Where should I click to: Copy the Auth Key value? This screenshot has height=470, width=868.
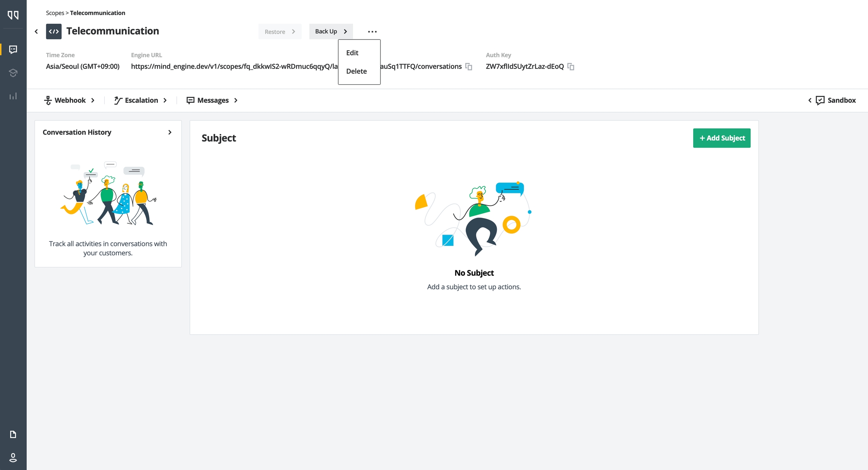click(x=571, y=67)
